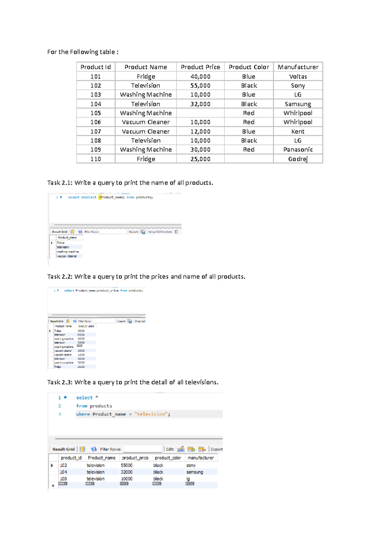Click the Filter Rows field in Task 2.2
This screenshot has height=554, width=392.
[x=104, y=321]
